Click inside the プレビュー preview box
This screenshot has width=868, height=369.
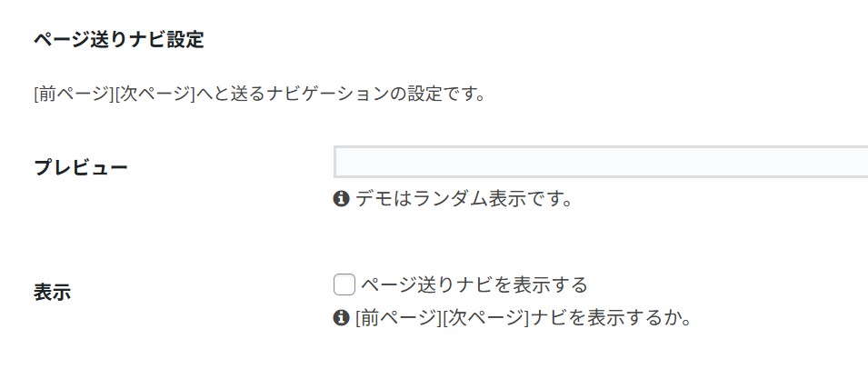[600, 162]
